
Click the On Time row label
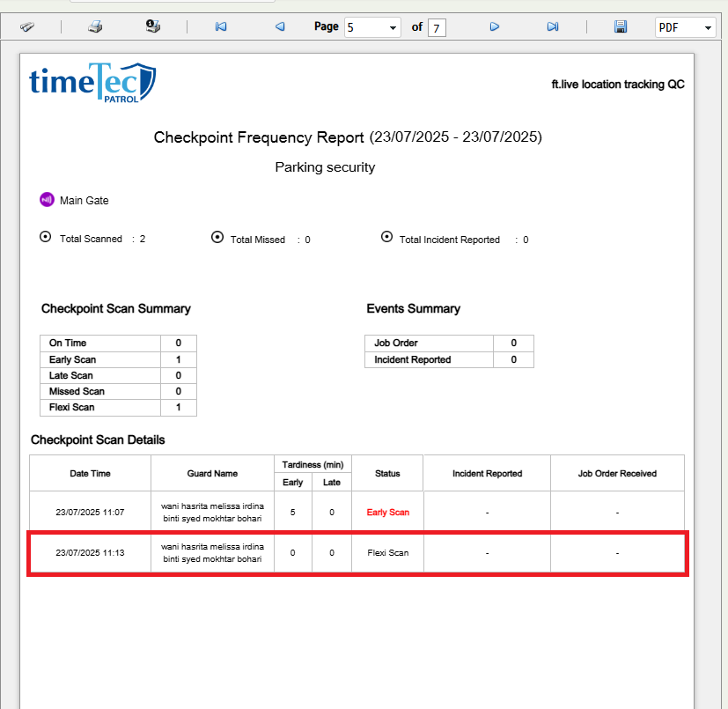tap(68, 343)
